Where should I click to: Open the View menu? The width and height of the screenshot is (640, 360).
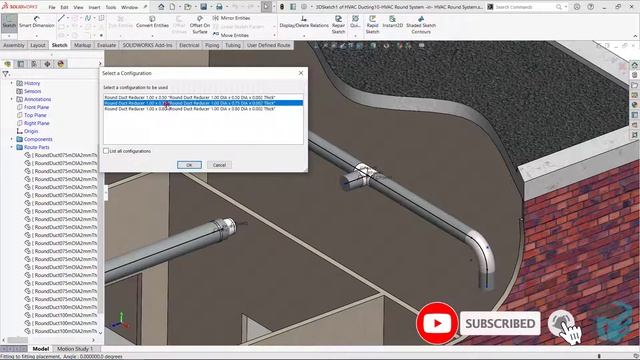pyautogui.click(x=78, y=7)
